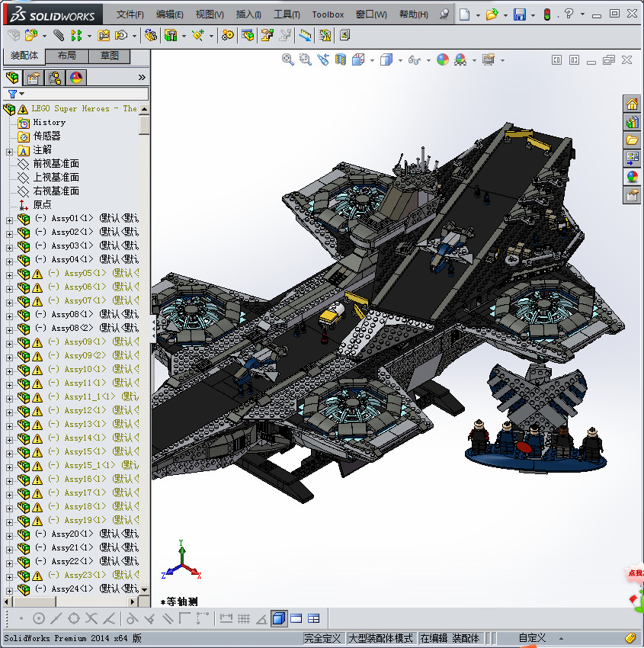The height and width of the screenshot is (648, 644).
Task: Open the Toolbox menu
Action: point(328,14)
